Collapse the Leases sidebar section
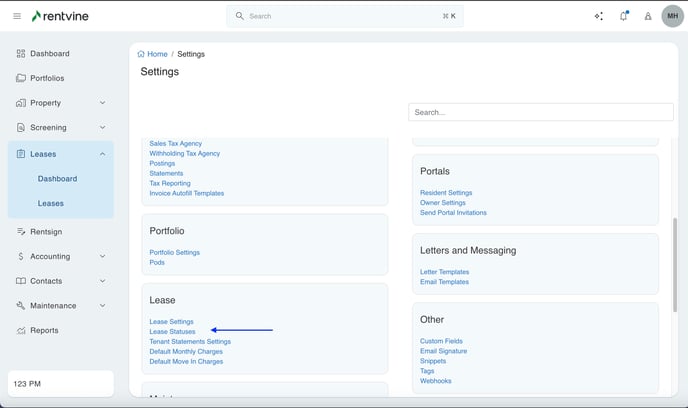Viewport: 688px width, 408px height. coord(102,154)
